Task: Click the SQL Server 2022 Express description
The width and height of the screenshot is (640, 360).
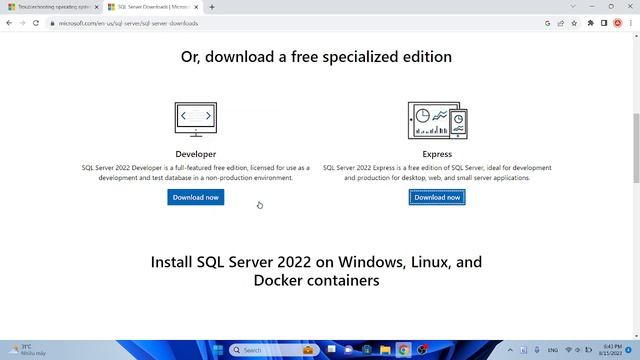Action: point(437,173)
